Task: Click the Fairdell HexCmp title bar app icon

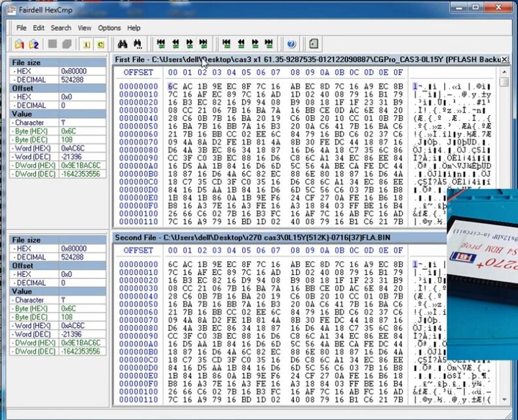Action: click(x=11, y=10)
